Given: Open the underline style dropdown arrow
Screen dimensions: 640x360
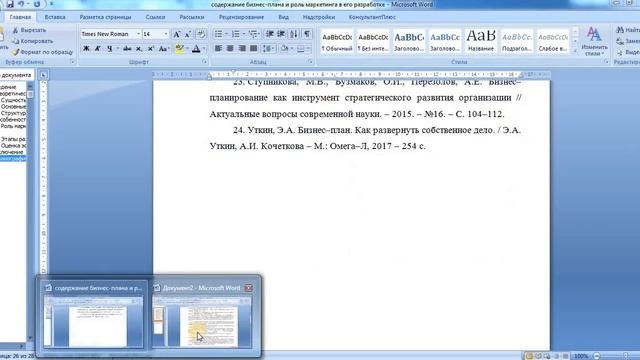Looking at the screenshot, I should 118,49.
